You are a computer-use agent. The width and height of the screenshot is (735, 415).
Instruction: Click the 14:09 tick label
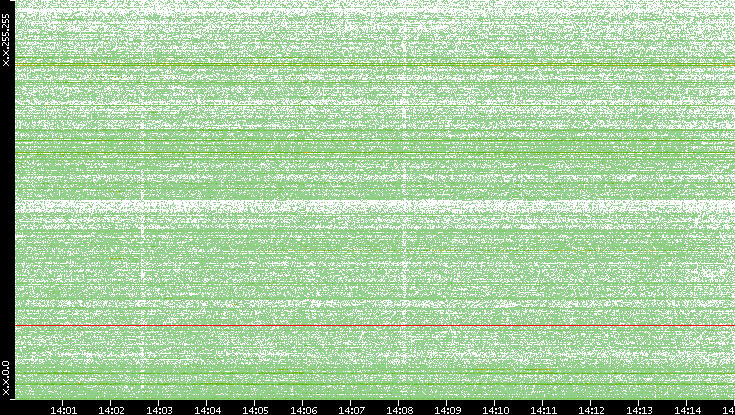click(x=448, y=410)
